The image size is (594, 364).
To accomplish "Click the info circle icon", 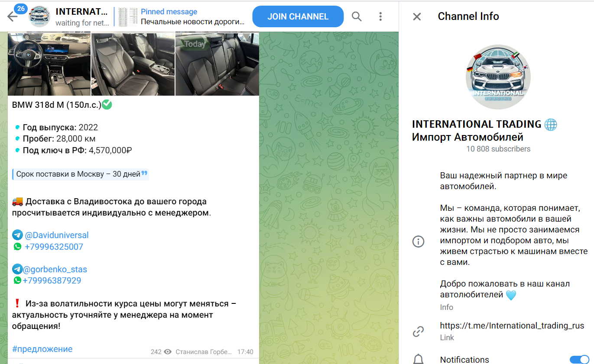I will 418,242.
